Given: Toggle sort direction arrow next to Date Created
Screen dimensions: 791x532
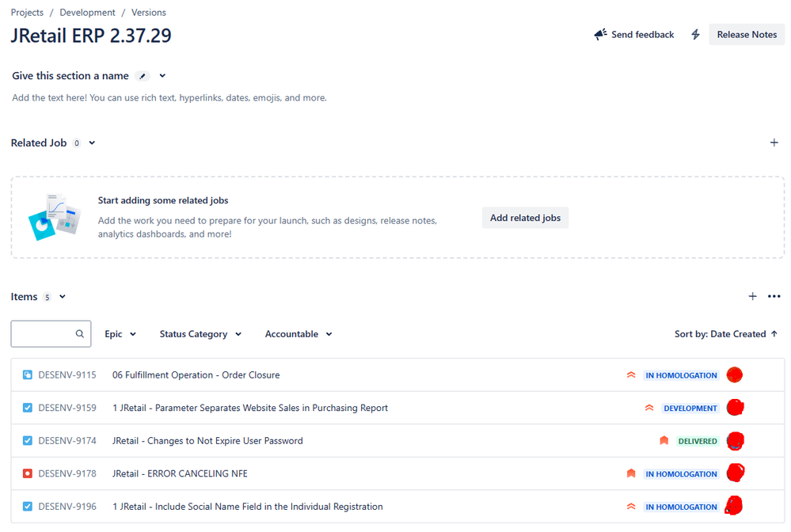Looking at the screenshot, I should coord(774,334).
